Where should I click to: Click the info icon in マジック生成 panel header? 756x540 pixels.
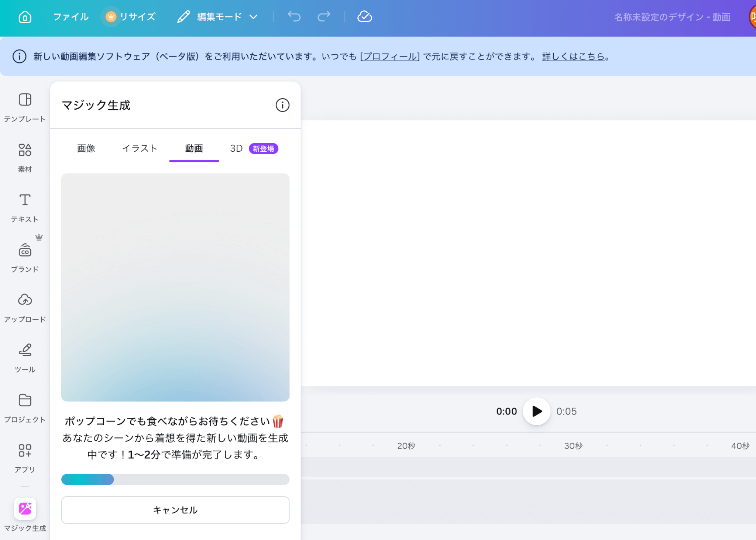click(282, 105)
